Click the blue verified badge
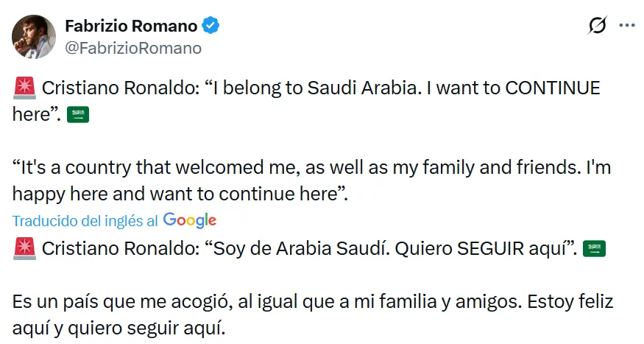Image resolution: width=644 pixels, height=344 pixels. click(x=210, y=27)
